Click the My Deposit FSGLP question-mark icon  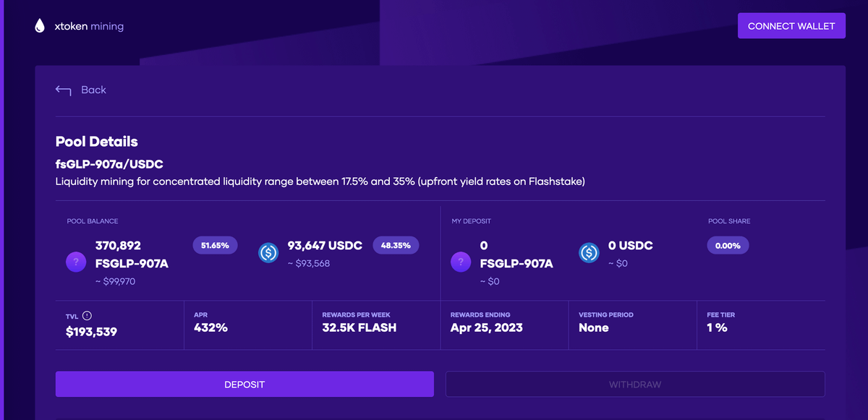point(461,262)
